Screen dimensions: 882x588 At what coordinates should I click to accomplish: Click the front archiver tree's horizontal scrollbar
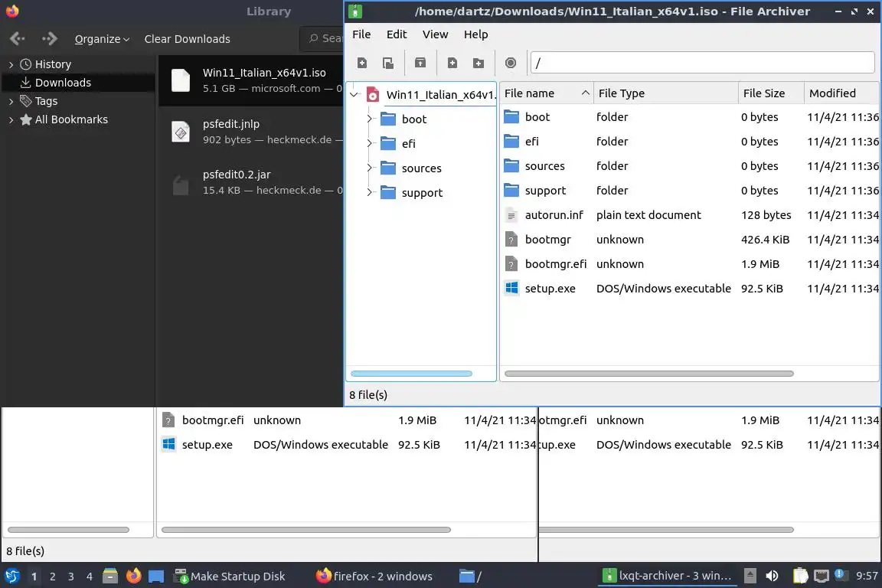411,374
